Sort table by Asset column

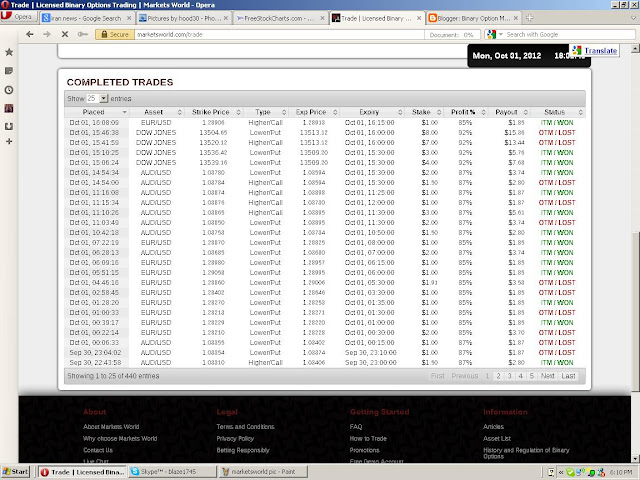[x=157, y=112]
